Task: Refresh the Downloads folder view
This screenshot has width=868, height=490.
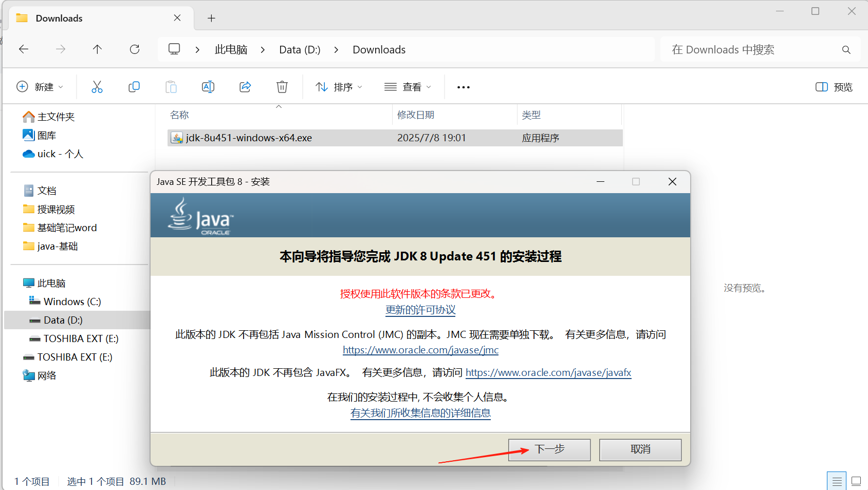Action: [x=134, y=49]
